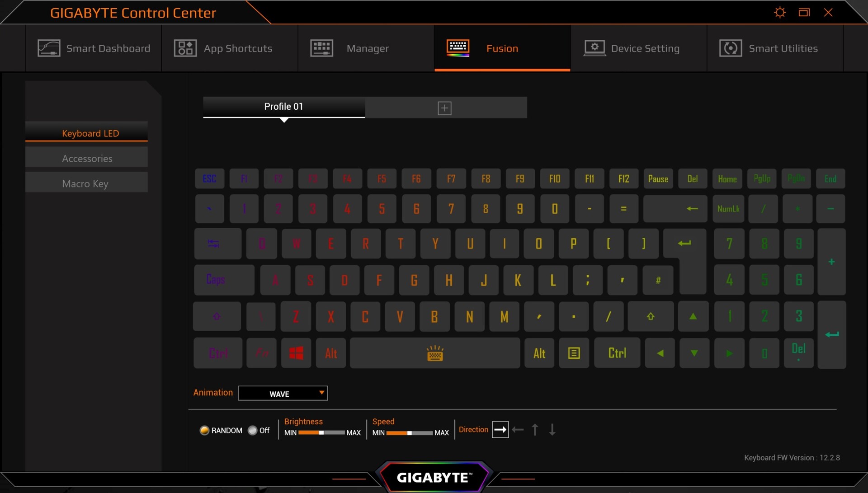Viewport: 868px width, 493px height.
Task: Set wave direction to left arrow
Action: click(x=518, y=430)
